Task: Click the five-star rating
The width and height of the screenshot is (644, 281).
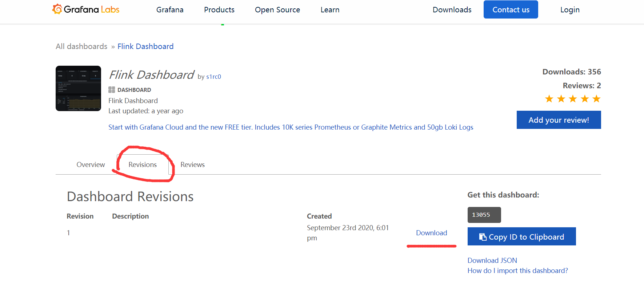Action: (x=572, y=99)
